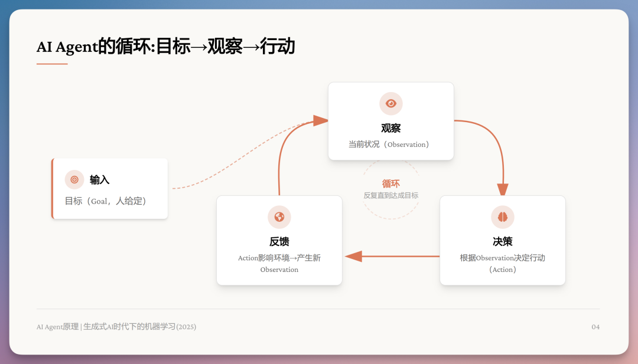Select the arrow pointing from 决策 to 反馈
The width and height of the screenshot is (638, 364).
(x=390, y=255)
